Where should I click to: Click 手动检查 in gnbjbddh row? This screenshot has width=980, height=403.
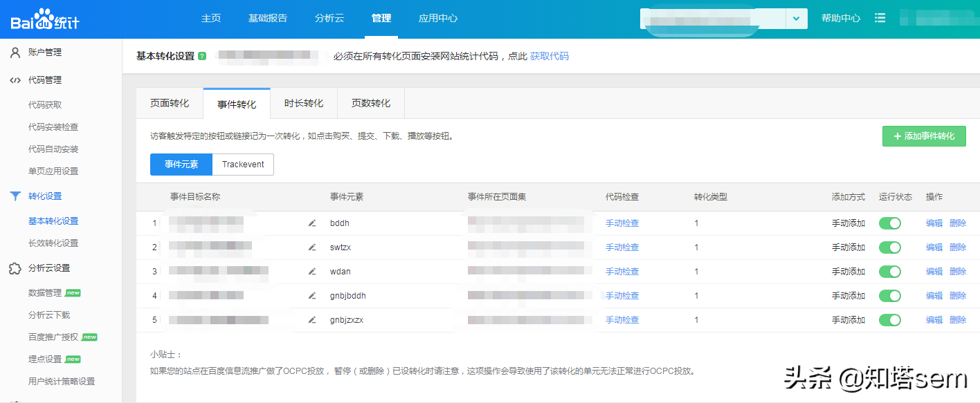[622, 296]
